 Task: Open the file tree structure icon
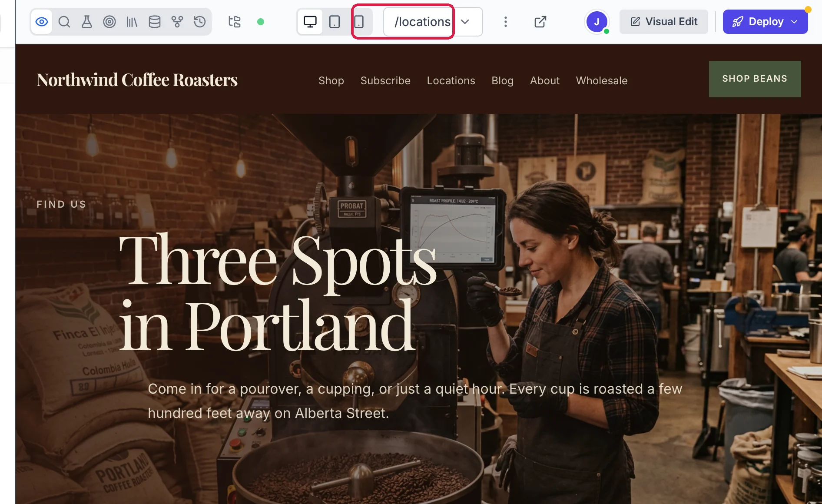[x=235, y=22]
